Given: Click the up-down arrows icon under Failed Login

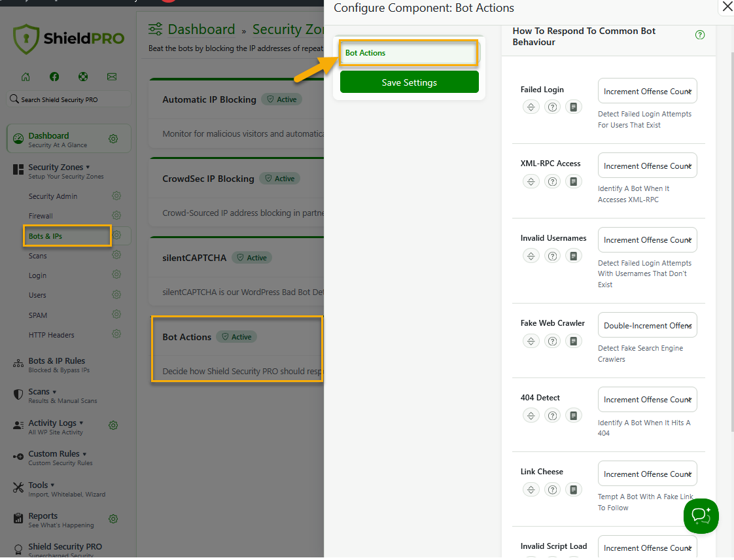Looking at the screenshot, I should (531, 107).
